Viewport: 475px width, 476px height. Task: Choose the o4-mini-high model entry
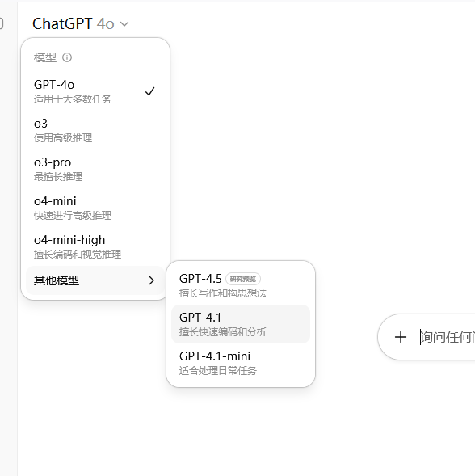95,246
